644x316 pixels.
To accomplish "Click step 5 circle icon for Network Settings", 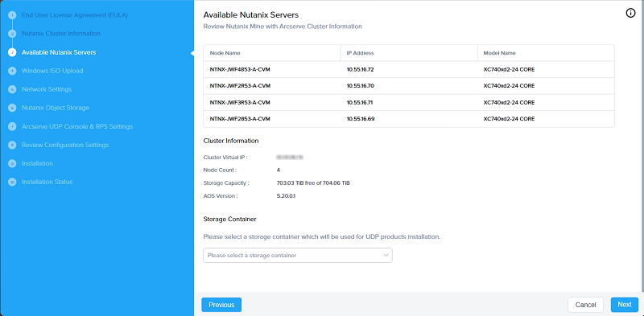I will click(12, 89).
